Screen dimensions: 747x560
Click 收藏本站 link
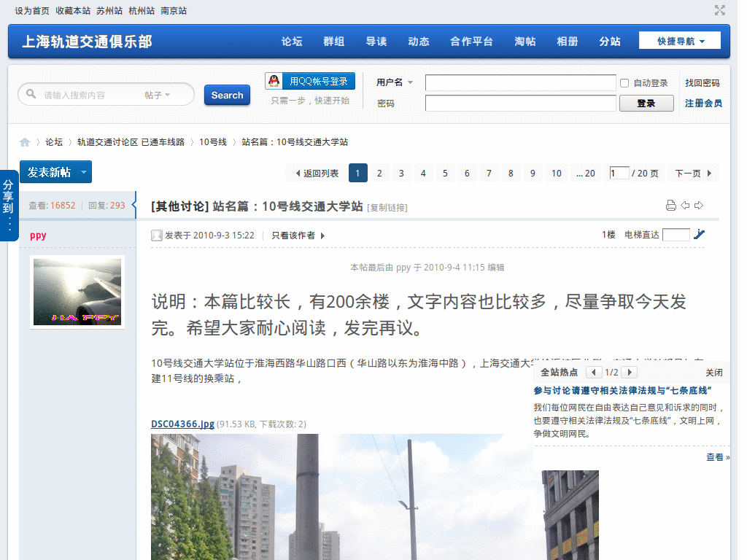[x=73, y=10]
